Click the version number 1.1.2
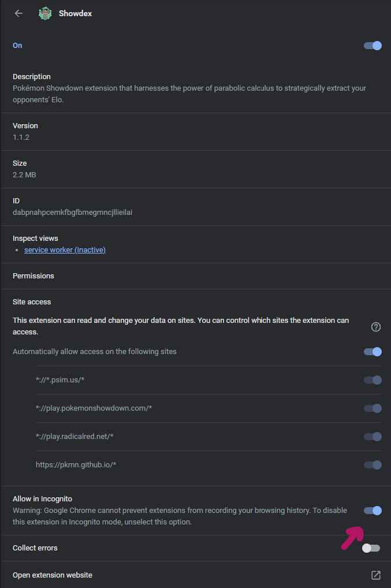Viewport: 391px width, 588px height. (21, 137)
